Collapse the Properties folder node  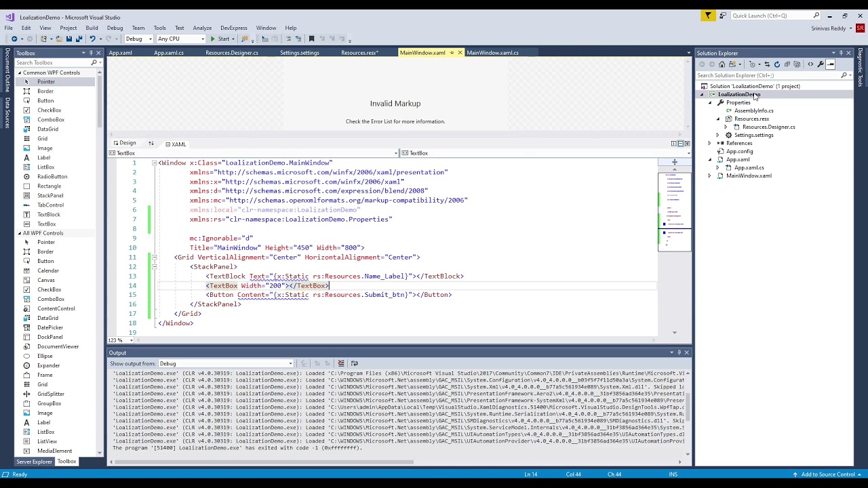[710, 103]
